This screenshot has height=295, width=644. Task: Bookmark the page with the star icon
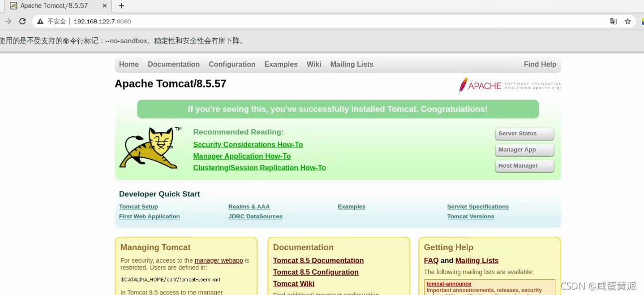(x=628, y=21)
